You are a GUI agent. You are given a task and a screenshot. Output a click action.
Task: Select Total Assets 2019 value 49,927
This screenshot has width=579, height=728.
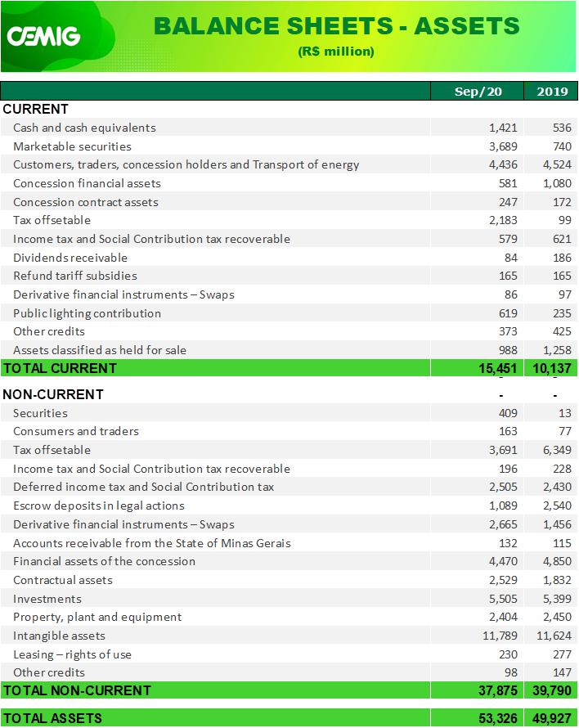pyautogui.click(x=552, y=718)
